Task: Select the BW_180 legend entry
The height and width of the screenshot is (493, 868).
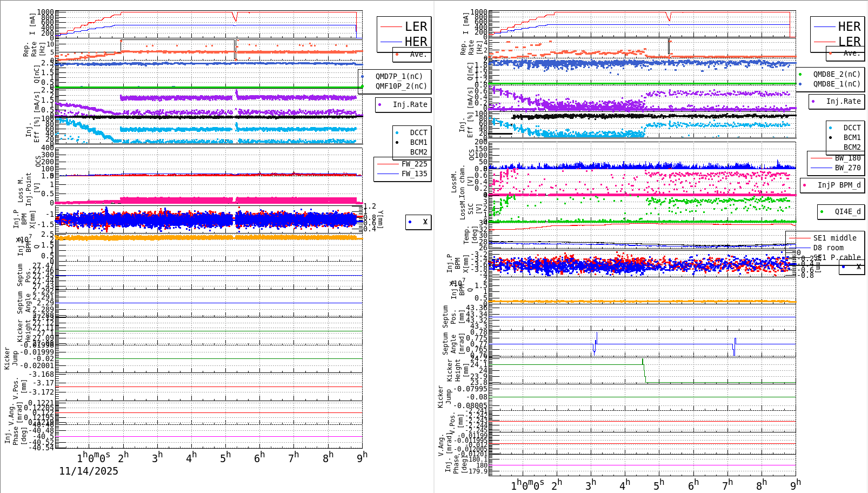Action: (847, 158)
